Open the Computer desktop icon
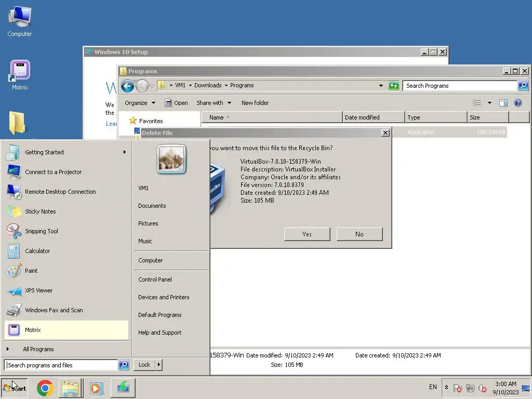 (20, 21)
